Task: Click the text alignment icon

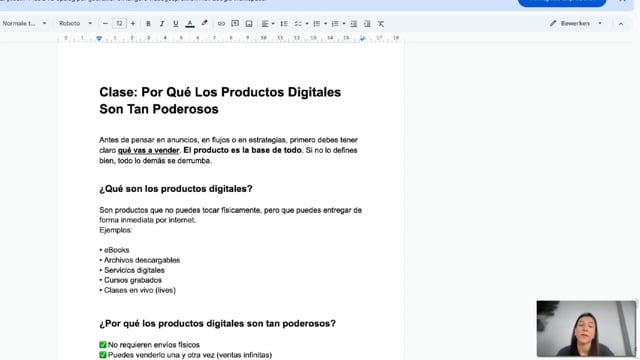Action: coord(265,24)
